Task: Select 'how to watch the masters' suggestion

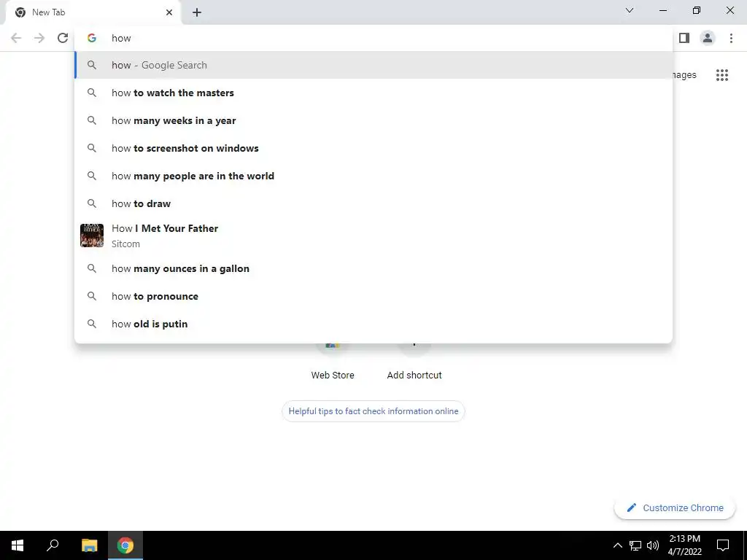Action: click(x=373, y=93)
